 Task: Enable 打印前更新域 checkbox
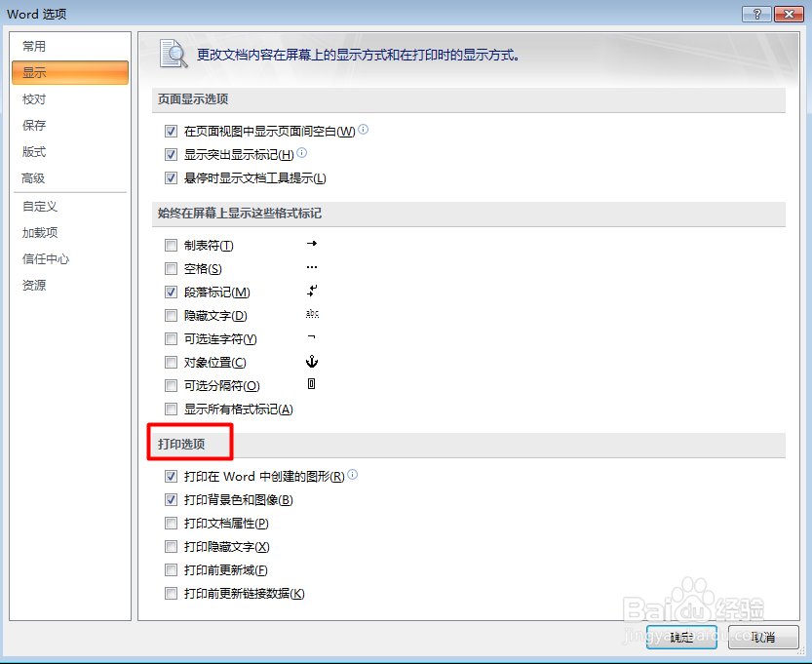click(x=171, y=569)
